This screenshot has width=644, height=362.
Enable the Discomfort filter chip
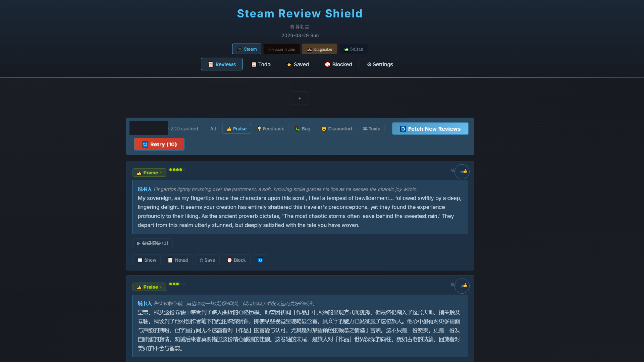pos(337,129)
